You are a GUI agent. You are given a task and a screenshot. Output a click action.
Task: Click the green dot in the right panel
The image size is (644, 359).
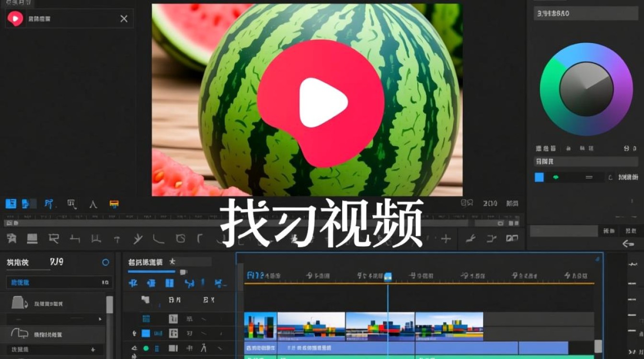(x=556, y=177)
